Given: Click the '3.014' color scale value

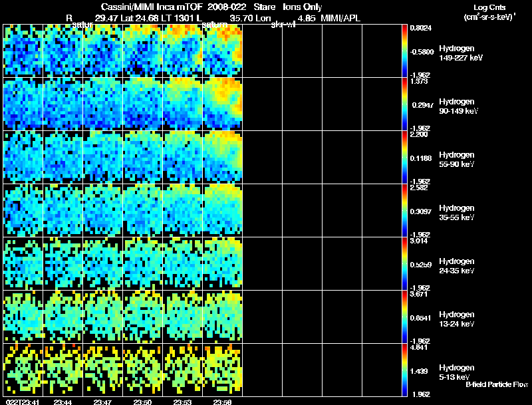Looking at the screenshot, I should click(x=419, y=241).
